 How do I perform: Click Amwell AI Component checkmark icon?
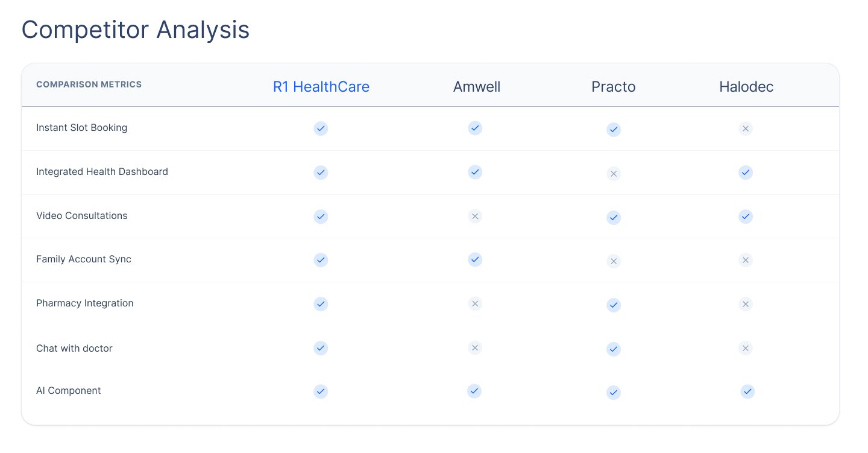pyautogui.click(x=474, y=391)
